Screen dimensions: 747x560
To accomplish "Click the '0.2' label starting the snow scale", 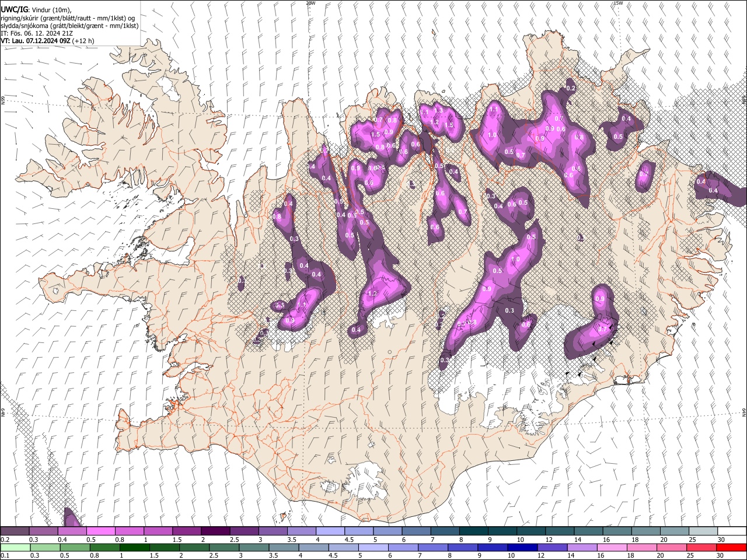I will [x=5, y=540].
